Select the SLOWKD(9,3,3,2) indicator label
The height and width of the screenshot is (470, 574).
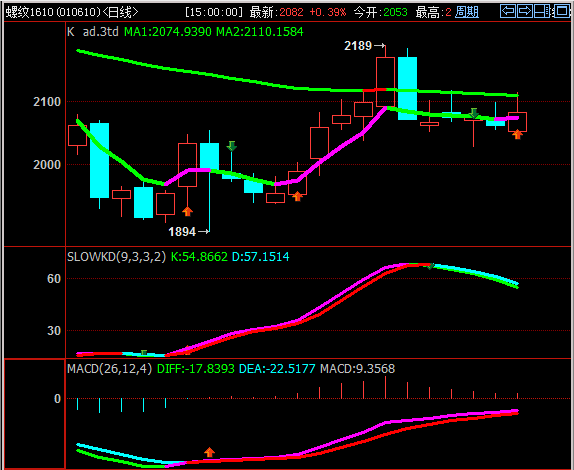click(x=116, y=257)
